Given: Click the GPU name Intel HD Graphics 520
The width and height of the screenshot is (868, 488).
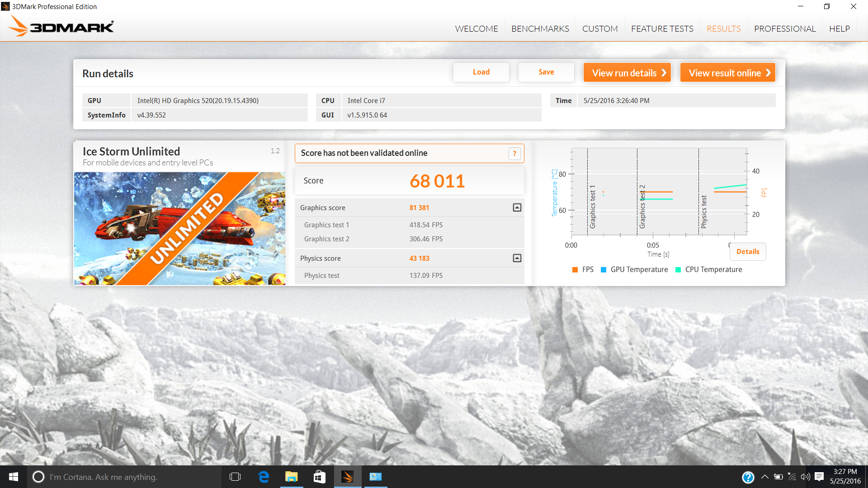Looking at the screenshot, I should pos(198,101).
